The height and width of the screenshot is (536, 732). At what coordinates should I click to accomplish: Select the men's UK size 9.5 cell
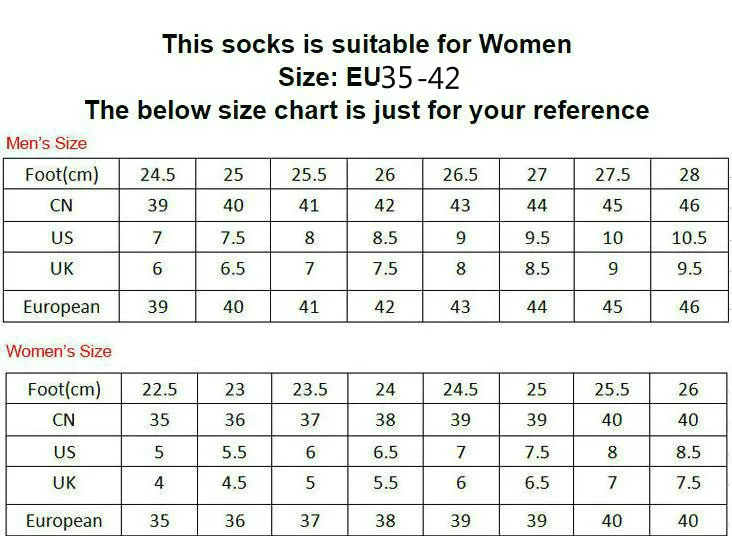pos(689,268)
